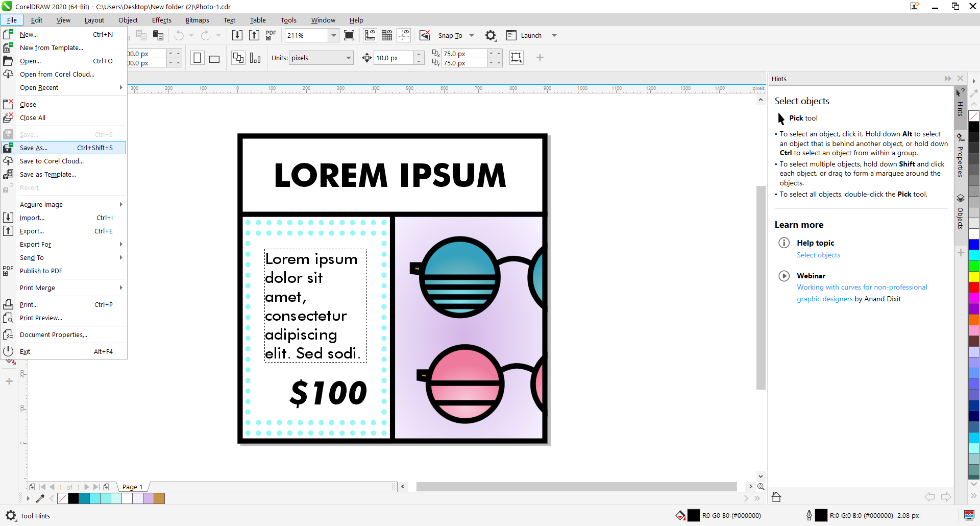Choose Save As from File menu
This screenshot has height=526, width=980.
tap(34, 148)
